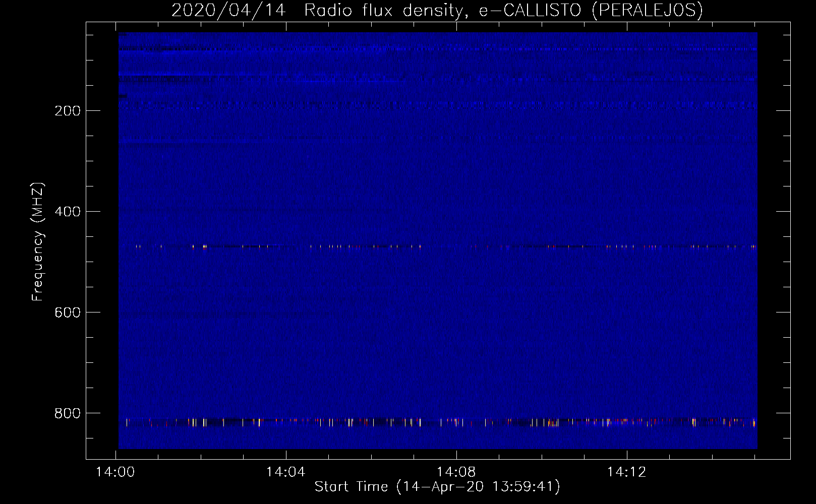The width and height of the screenshot is (816, 504).
Task: Click the 14:08 time tick label
Action: 456,472
